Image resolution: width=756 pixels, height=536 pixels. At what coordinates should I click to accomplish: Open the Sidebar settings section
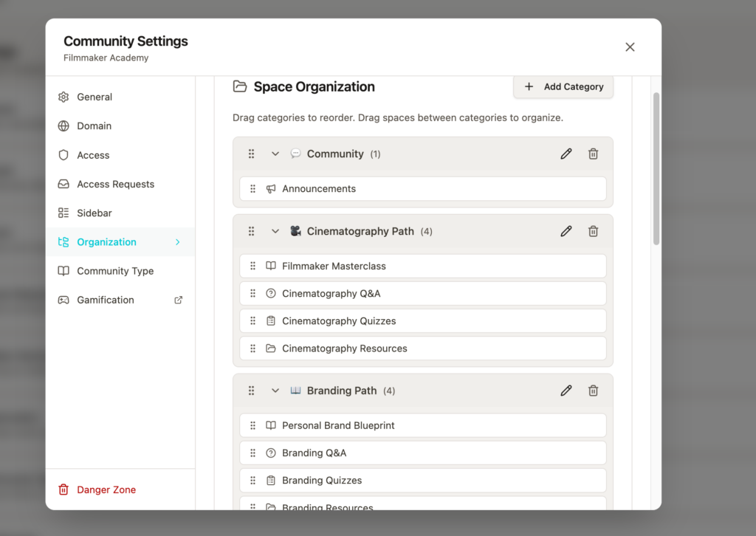click(x=94, y=213)
